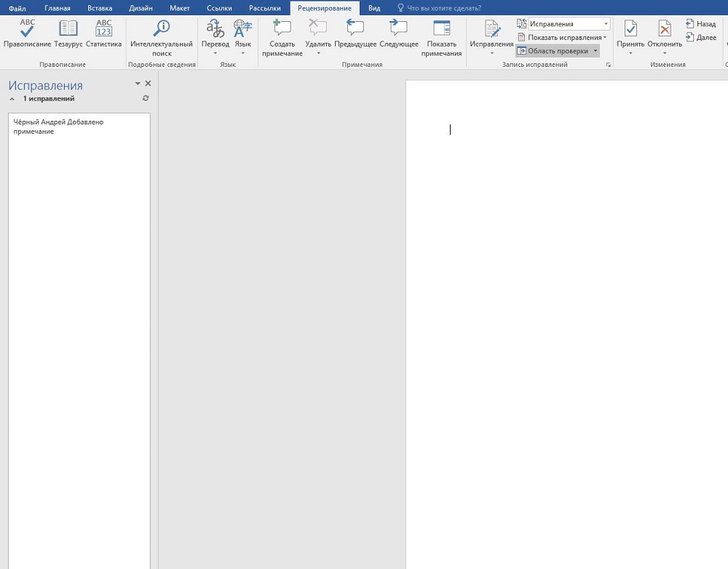Click Назад previous change

click(x=701, y=24)
